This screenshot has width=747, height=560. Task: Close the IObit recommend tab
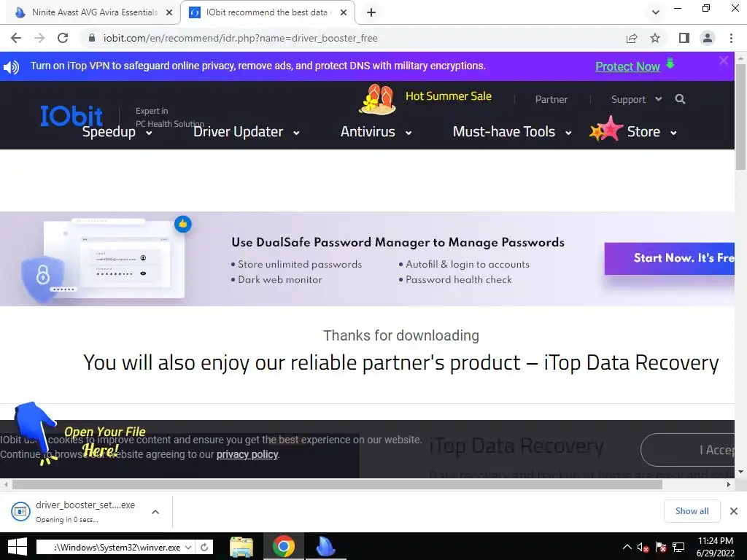[x=344, y=12]
